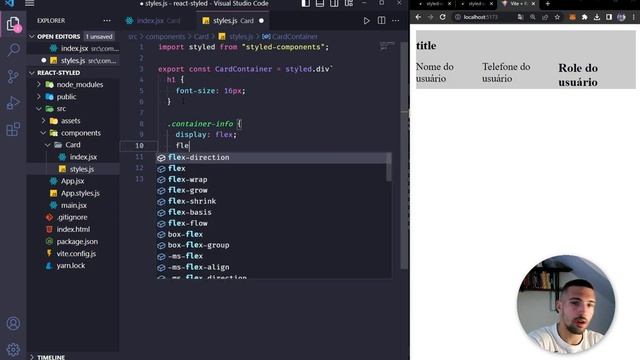Open index.html in the file tree
Screen dimensions: 640x360
tap(73, 229)
